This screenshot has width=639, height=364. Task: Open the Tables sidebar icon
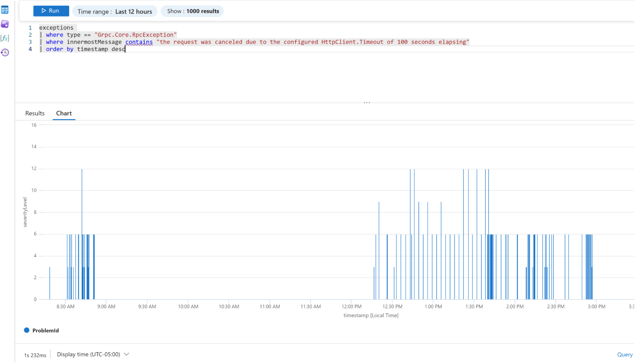(x=5, y=10)
